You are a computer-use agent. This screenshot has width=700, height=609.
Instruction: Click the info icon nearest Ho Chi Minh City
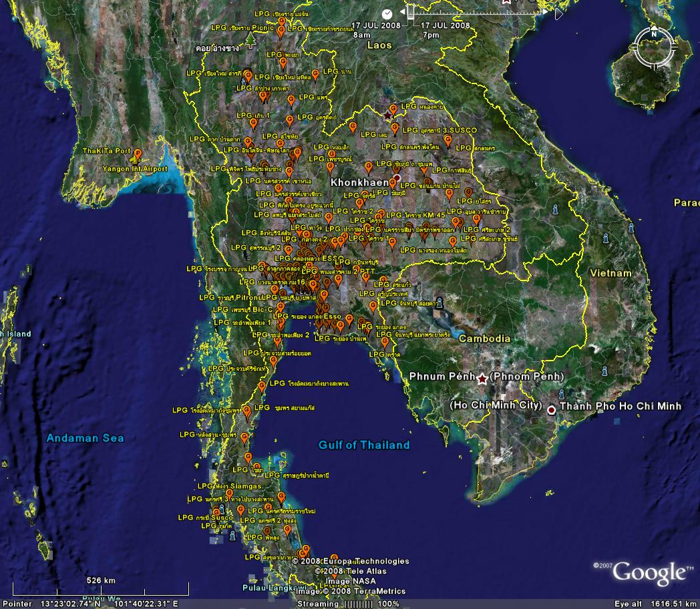(561, 395)
